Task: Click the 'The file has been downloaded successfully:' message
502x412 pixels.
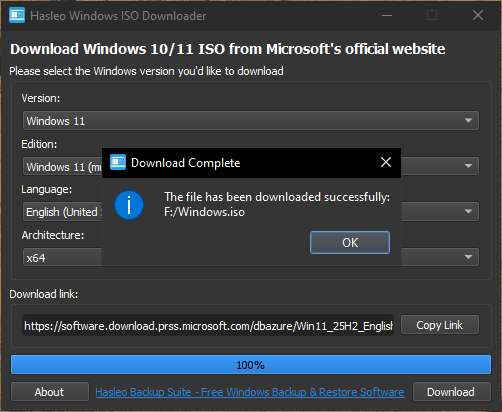Action: 277,197
